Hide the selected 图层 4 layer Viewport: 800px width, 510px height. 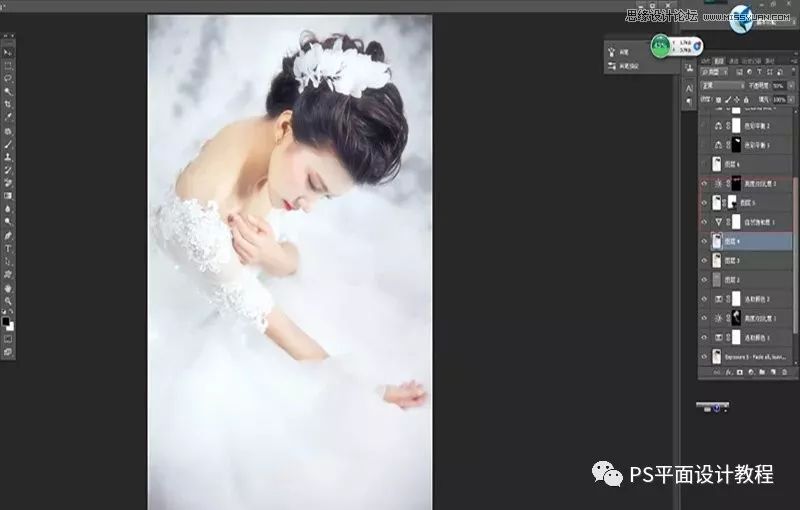point(704,241)
